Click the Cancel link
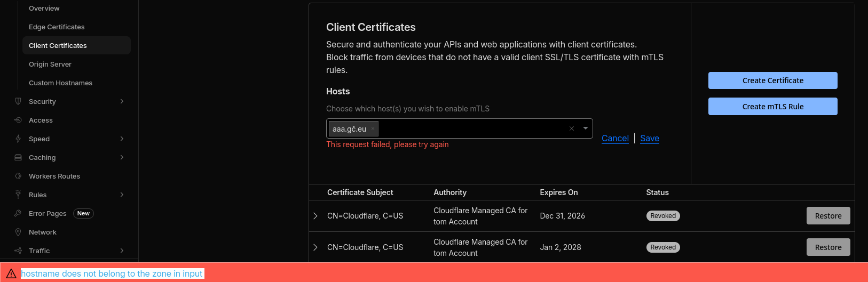Image resolution: width=868 pixels, height=282 pixels. click(x=615, y=138)
